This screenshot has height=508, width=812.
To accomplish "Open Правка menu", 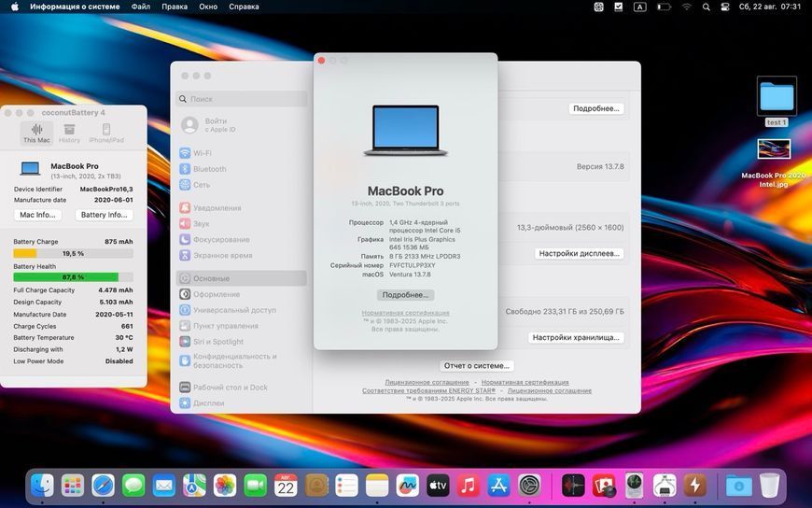I will pos(175,7).
